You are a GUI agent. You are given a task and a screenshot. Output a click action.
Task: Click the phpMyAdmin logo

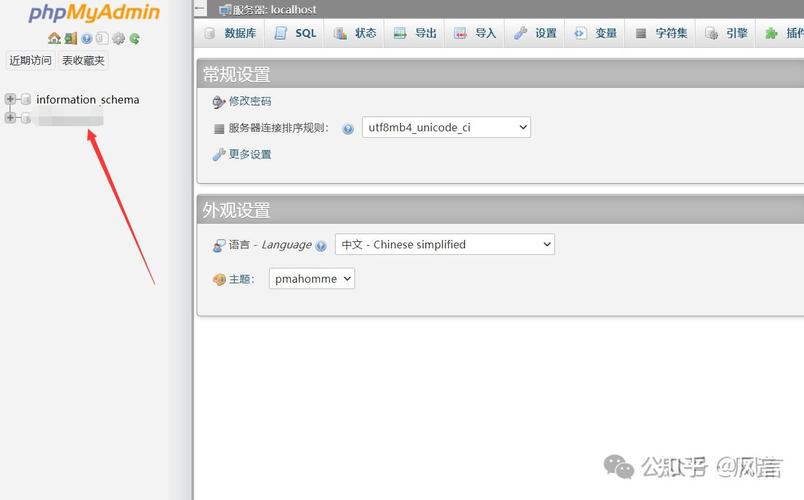click(94, 12)
